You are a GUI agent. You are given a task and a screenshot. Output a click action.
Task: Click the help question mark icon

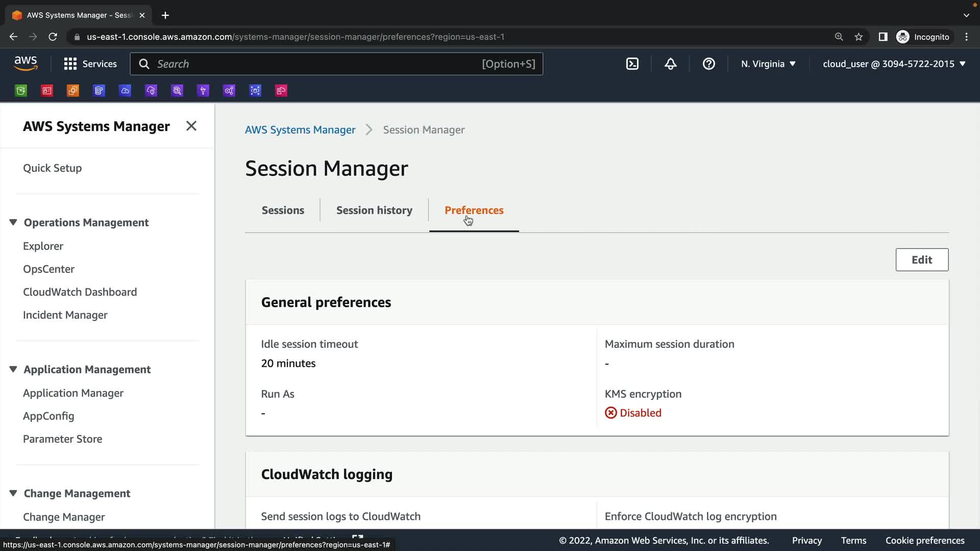(x=708, y=64)
